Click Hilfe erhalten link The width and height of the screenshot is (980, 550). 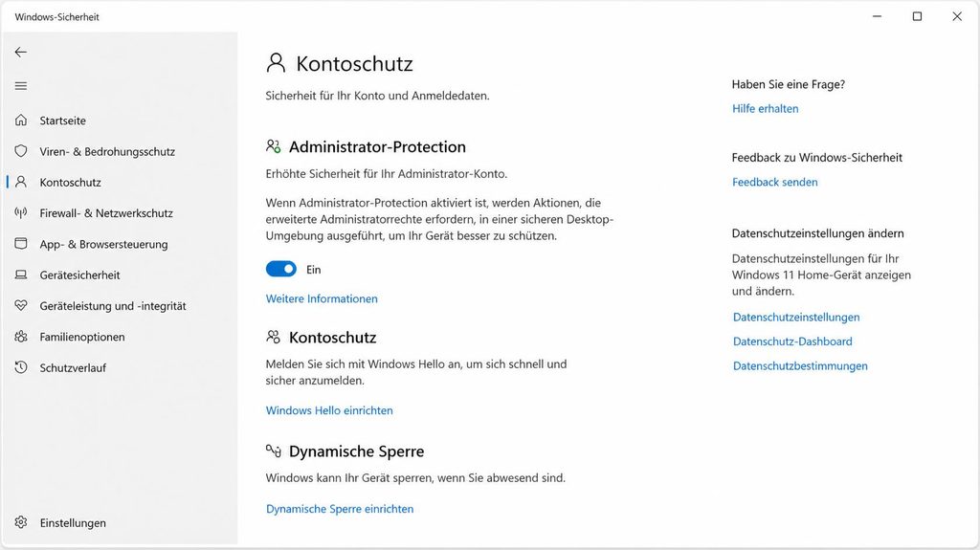(765, 109)
